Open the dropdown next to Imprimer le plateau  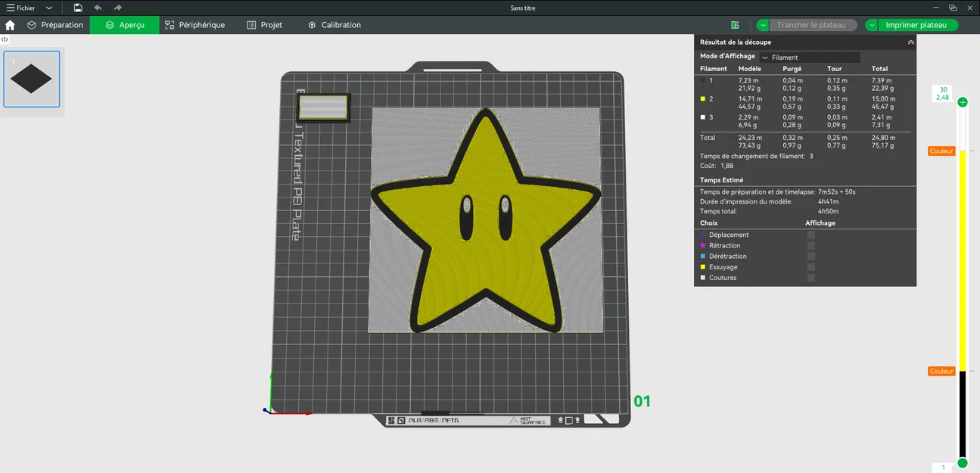tap(871, 24)
